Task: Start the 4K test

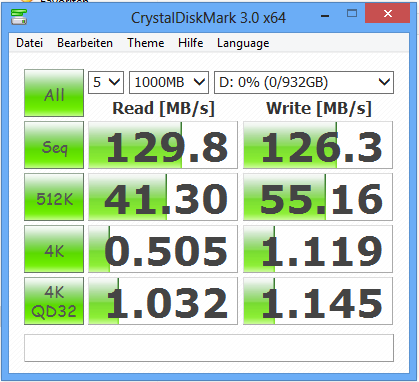Action: pos(54,249)
